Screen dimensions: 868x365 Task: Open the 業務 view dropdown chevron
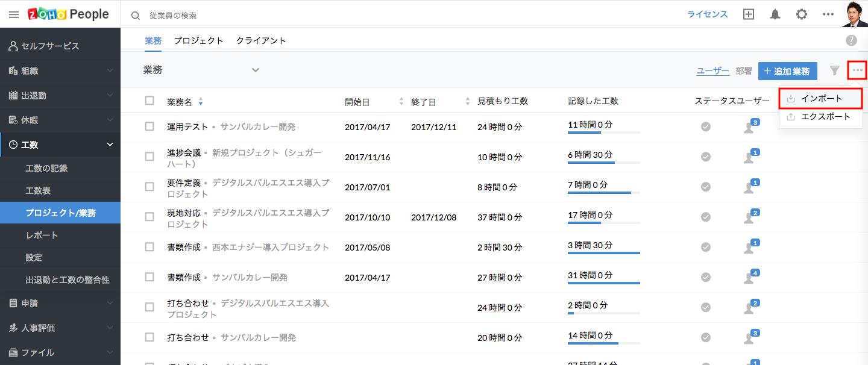pos(256,70)
